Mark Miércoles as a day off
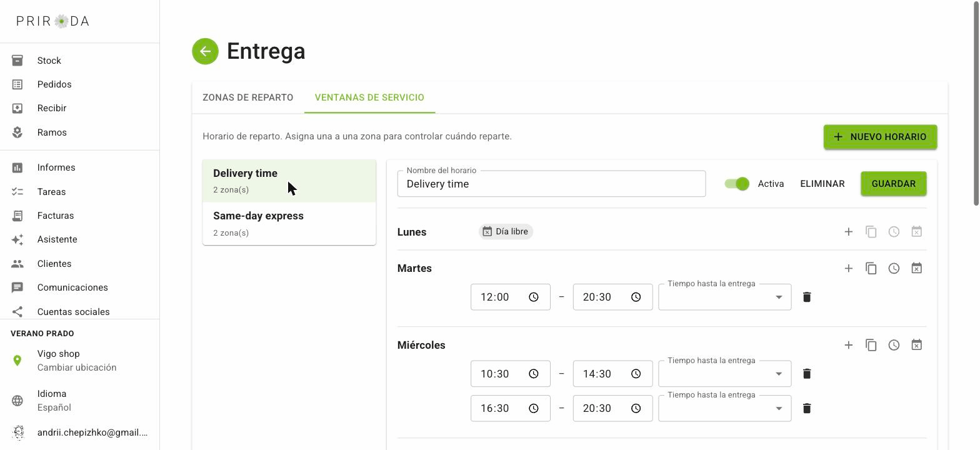The image size is (980, 450). coord(916,345)
